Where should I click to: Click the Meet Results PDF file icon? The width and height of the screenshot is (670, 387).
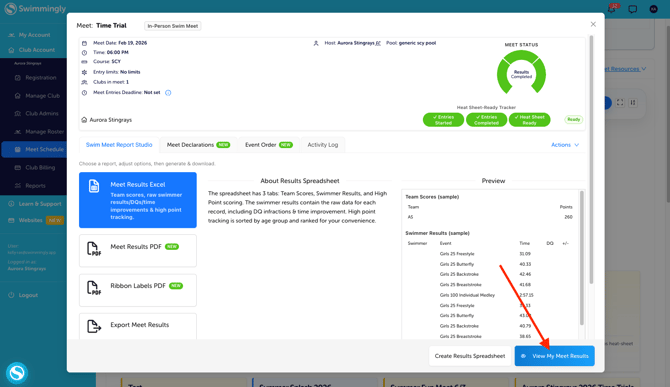[94, 249]
